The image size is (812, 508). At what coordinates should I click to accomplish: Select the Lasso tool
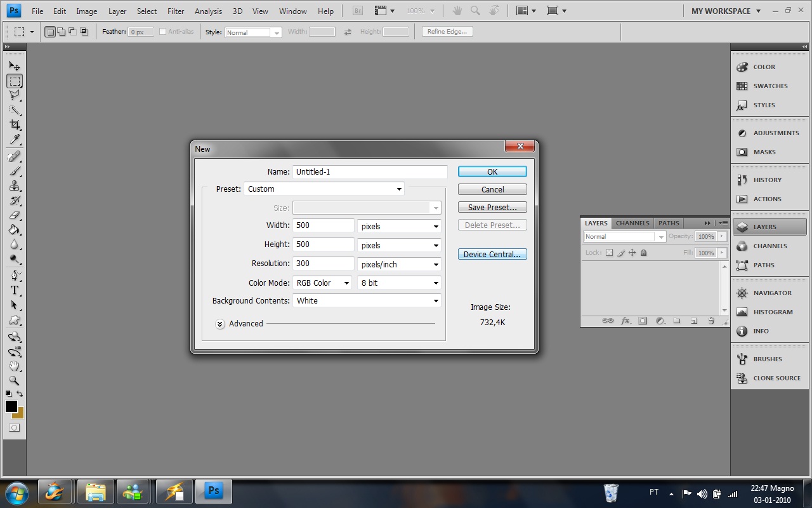(x=15, y=95)
